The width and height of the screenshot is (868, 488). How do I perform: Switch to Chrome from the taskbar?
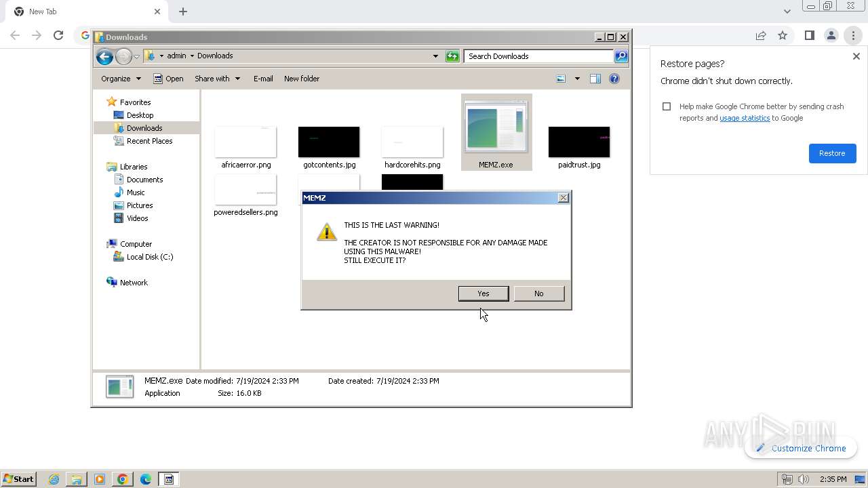123,479
